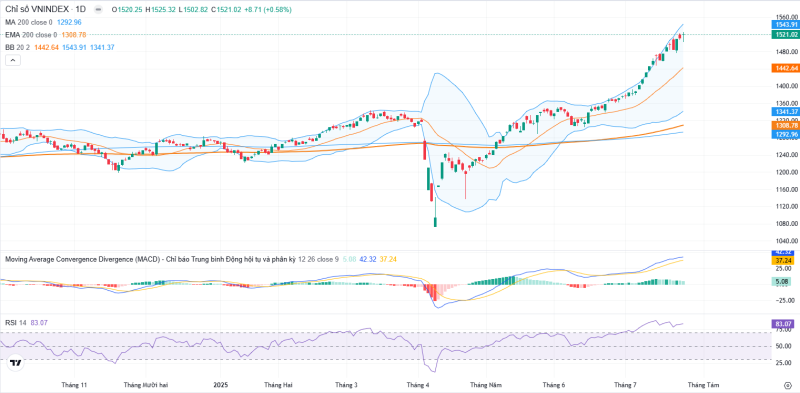
Task: Click the 83.07 value in RSI legend
Action: (x=38, y=323)
